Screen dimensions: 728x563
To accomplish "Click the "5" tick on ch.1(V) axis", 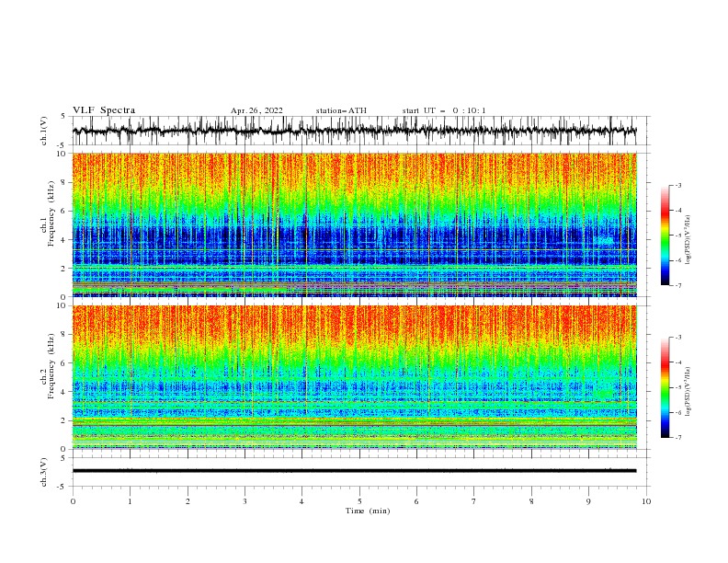I will pos(63,116).
